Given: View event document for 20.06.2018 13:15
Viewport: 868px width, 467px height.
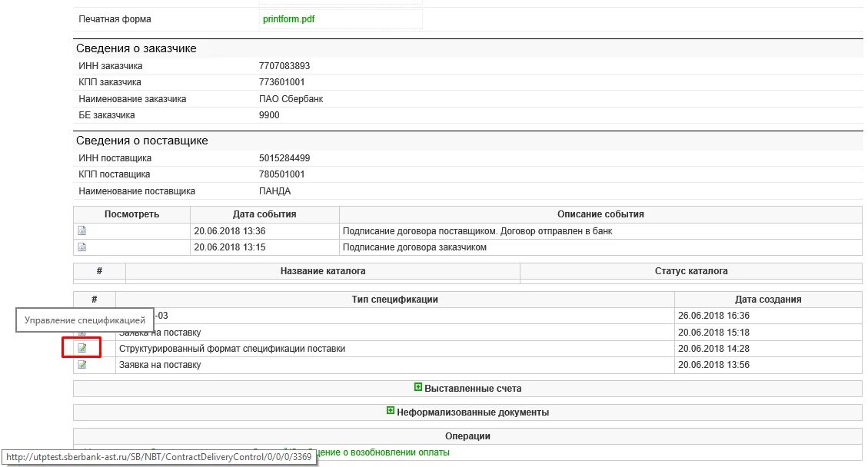Looking at the screenshot, I should pos(82,247).
